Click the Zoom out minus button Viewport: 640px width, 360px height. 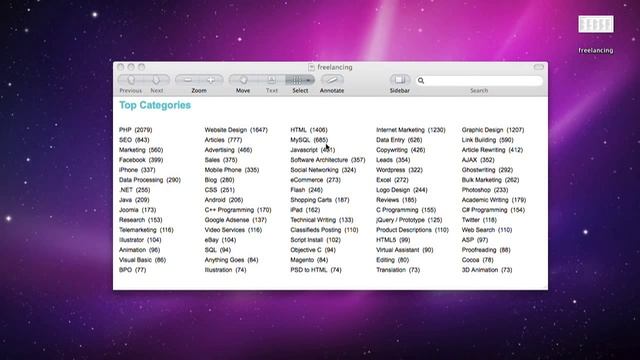point(187,80)
